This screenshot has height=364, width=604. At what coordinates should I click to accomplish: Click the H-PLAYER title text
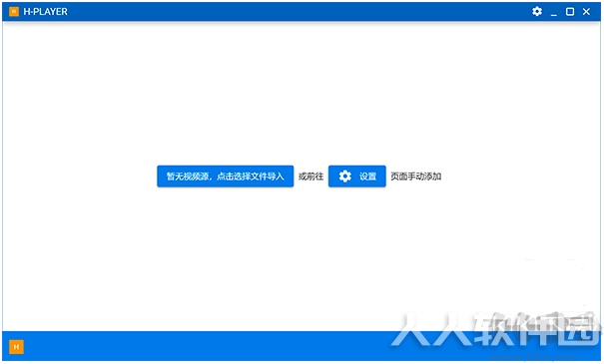[x=46, y=12]
